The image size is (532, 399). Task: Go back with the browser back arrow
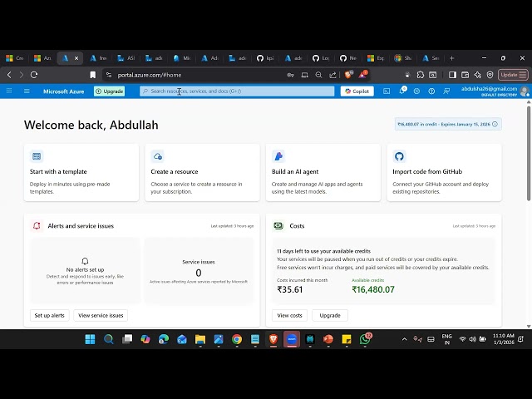pos(9,75)
